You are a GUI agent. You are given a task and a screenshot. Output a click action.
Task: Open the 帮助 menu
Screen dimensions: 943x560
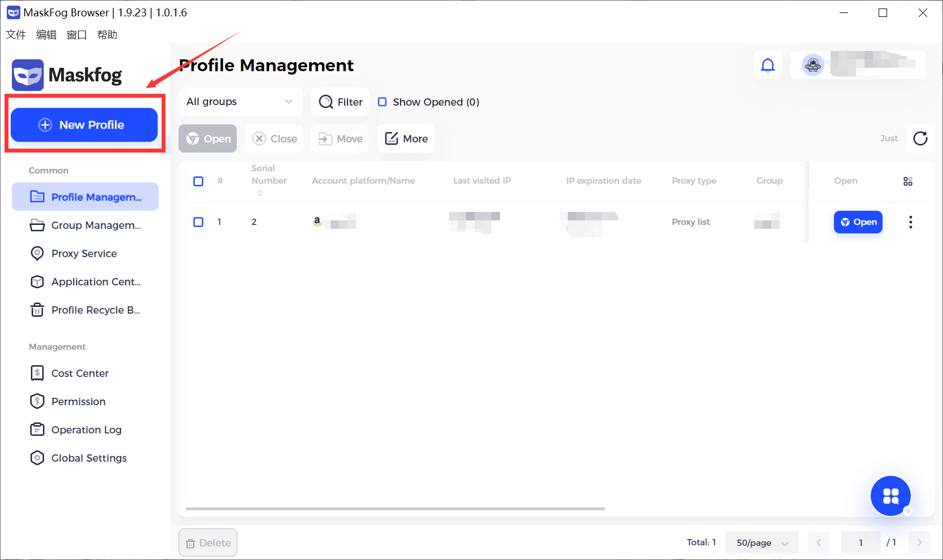click(108, 34)
